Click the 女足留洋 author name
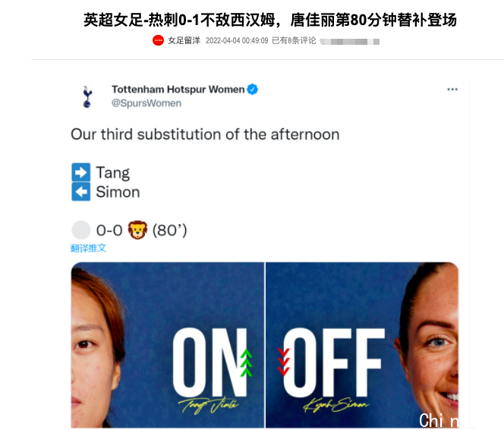This screenshot has height=430, width=504. (184, 40)
